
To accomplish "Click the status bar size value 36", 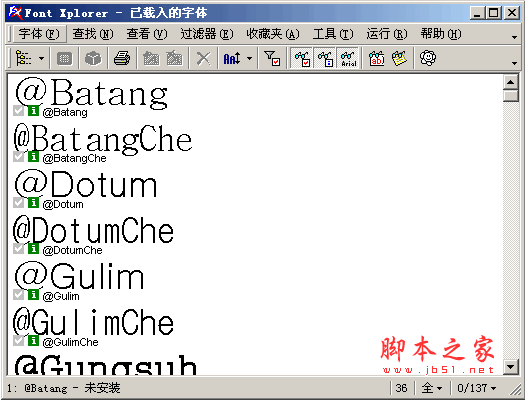I will tap(401, 388).
